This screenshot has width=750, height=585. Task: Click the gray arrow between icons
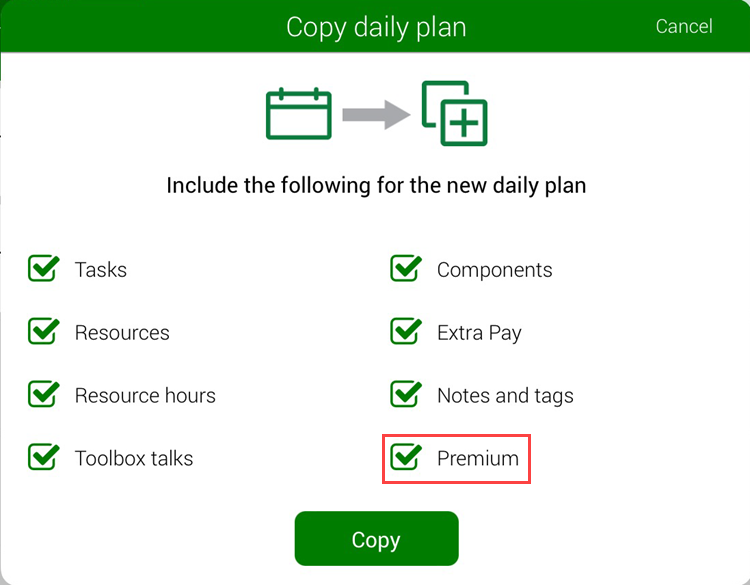(x=376, y=115)
